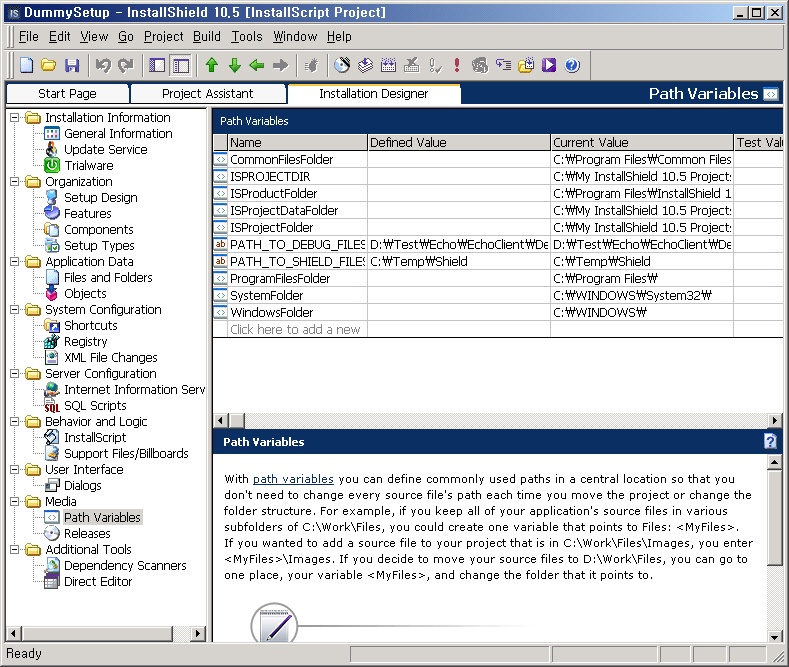Screen dimensions: 789x667
Task: Go up with green up arrow
Action: pyautogui.click(x=212, y=65)
